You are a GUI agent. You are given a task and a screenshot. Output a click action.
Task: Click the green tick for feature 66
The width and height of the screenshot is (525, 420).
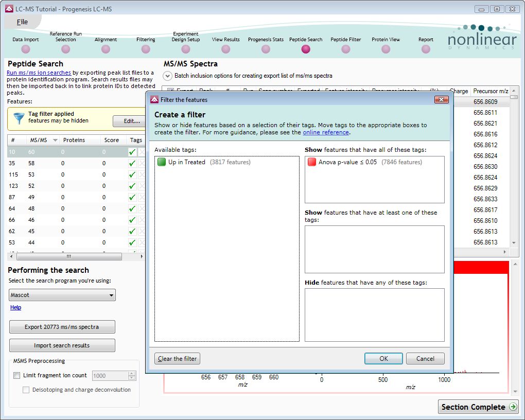click(132, 220)
